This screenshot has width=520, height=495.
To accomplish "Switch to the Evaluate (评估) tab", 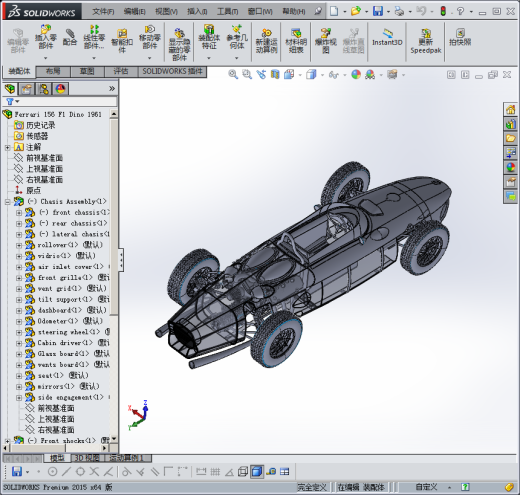I will coord(121,71).
